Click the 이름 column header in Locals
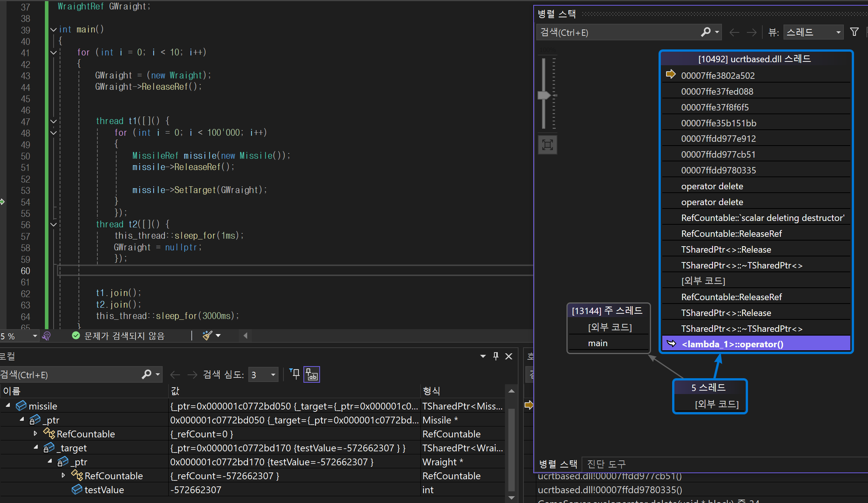868x503 pixels. [84, 391]
